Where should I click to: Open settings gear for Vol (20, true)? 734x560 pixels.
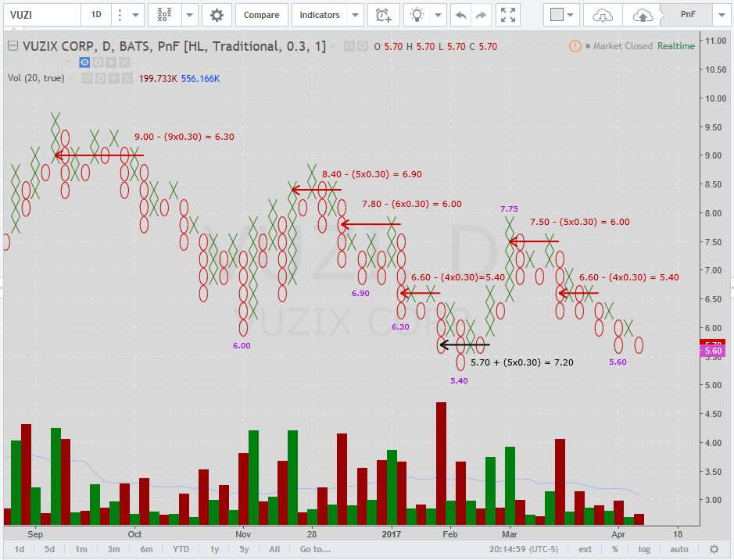[x=100, y=78]
